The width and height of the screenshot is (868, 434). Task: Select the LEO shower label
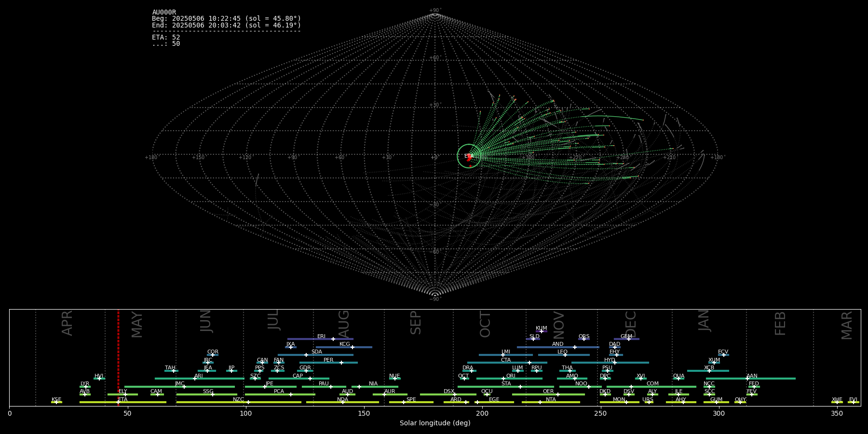(x=563, y=352)
